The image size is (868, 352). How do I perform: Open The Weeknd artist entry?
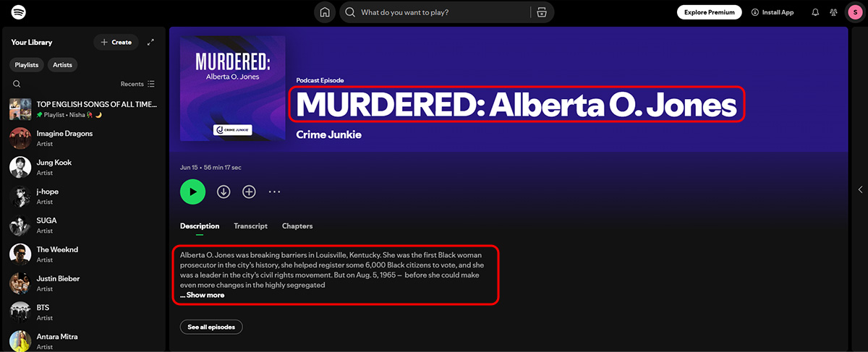point(83,254)
